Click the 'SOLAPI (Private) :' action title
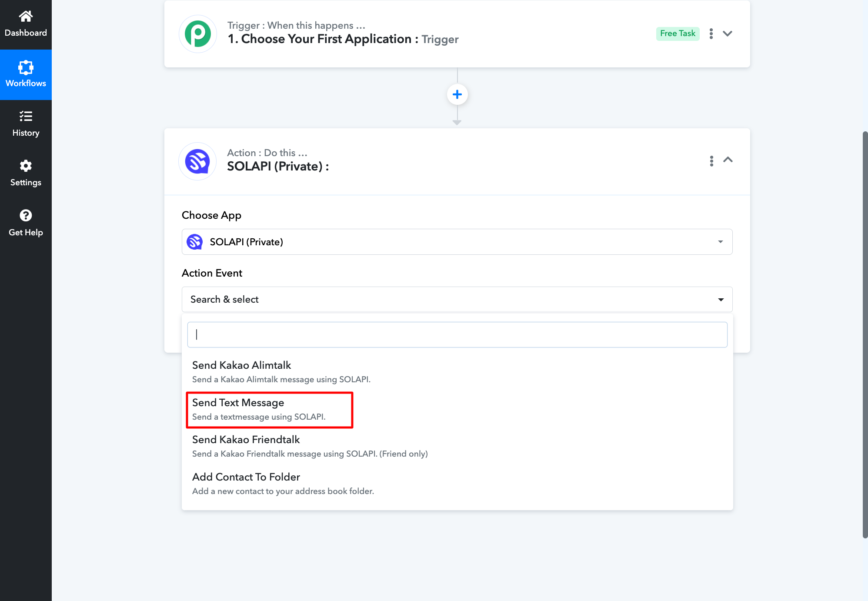Screen dimensions: 868x601 coord(278,166)
